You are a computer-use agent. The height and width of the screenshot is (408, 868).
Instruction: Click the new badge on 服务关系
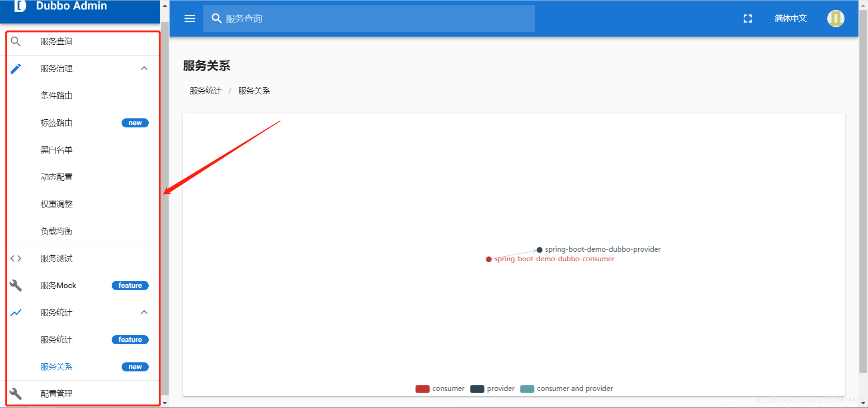135,367
